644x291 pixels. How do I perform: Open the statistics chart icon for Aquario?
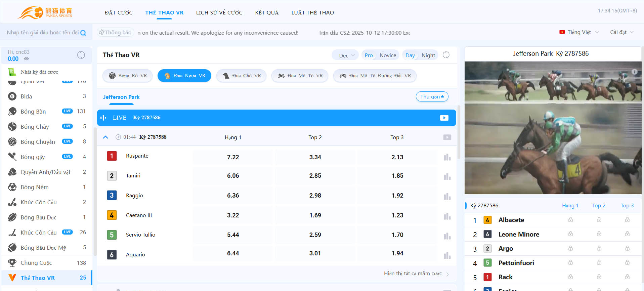(447, 256)
